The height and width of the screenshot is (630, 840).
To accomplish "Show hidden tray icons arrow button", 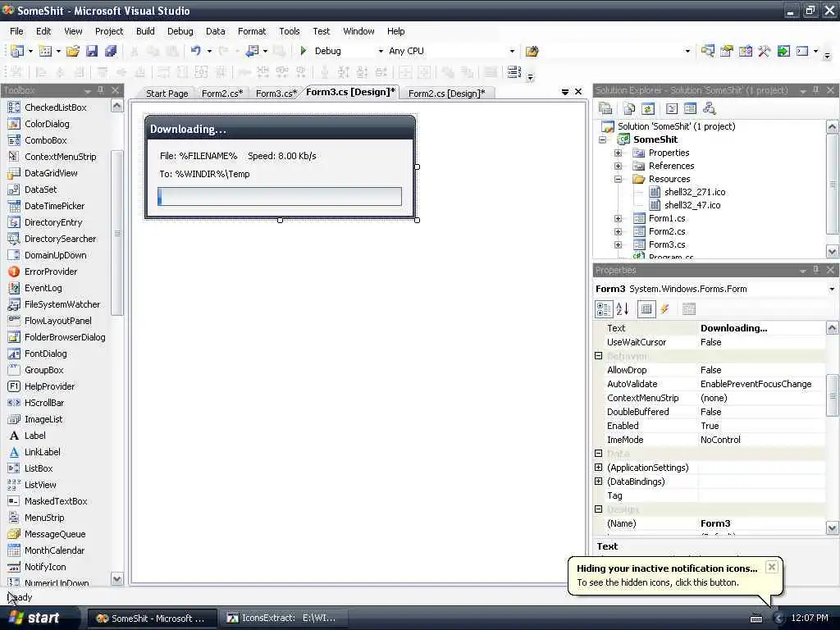I will coord(778,619).
